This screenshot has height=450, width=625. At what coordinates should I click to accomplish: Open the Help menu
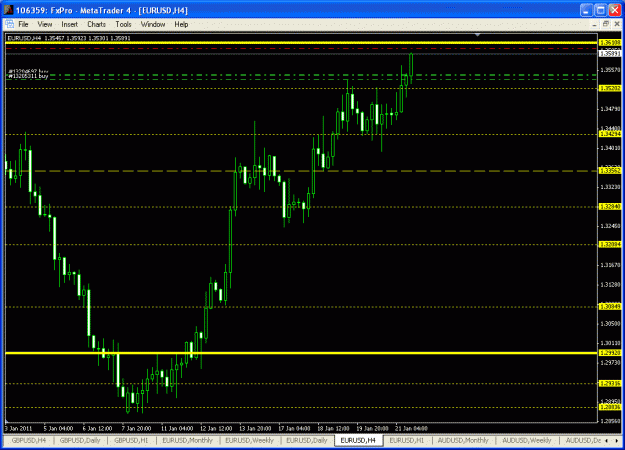tap(181, 24)
